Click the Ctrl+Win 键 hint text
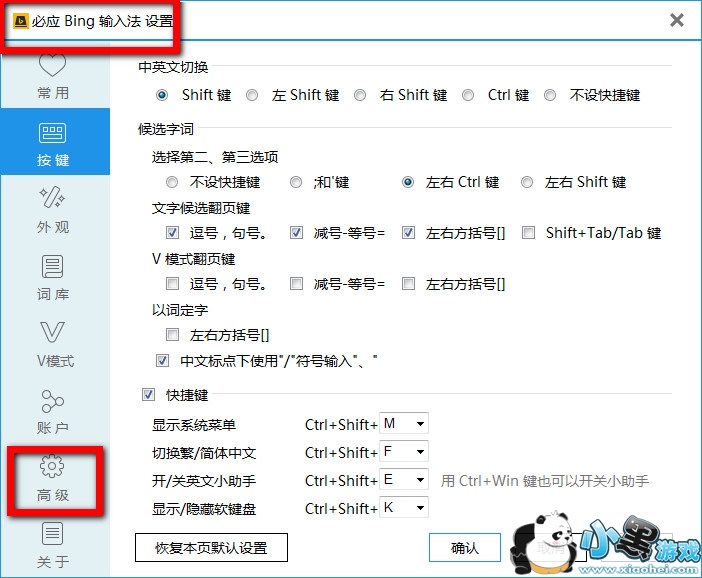This screenshot has width=702, height=578. [x=544, y=481]
